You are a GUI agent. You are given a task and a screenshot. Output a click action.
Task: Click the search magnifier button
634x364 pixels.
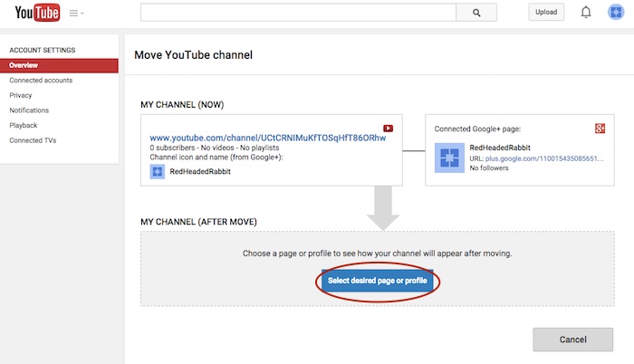point(476,13)
